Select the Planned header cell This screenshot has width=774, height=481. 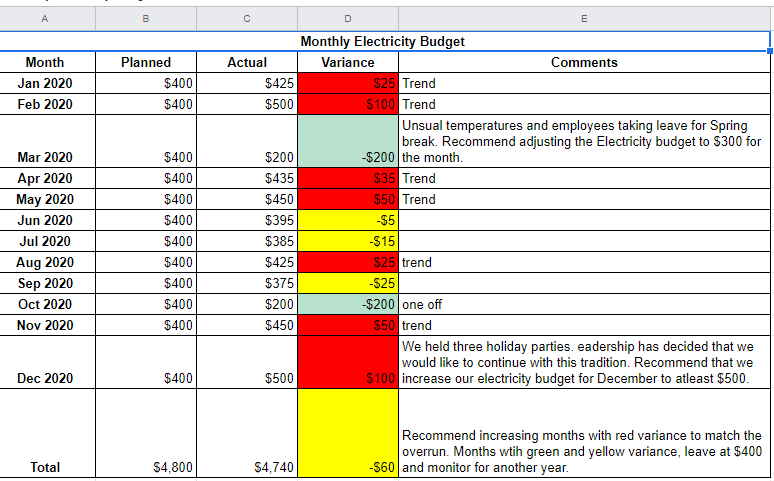[x=146, y=62]
